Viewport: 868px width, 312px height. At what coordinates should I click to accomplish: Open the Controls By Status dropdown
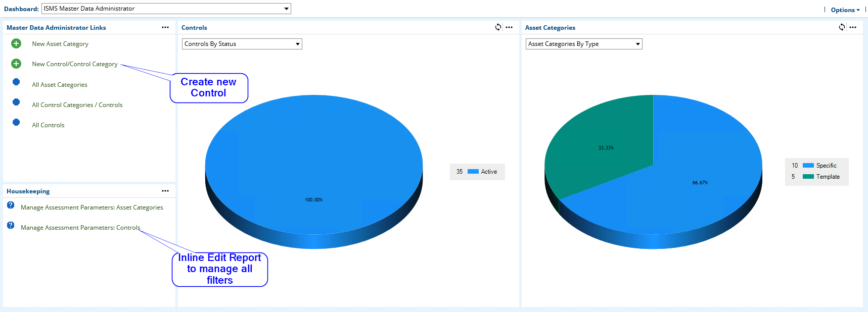point(242,44)
